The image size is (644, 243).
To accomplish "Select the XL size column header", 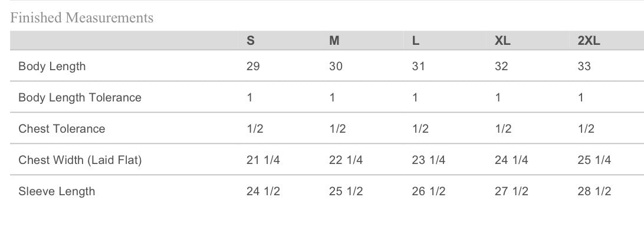I will point(502,41).
